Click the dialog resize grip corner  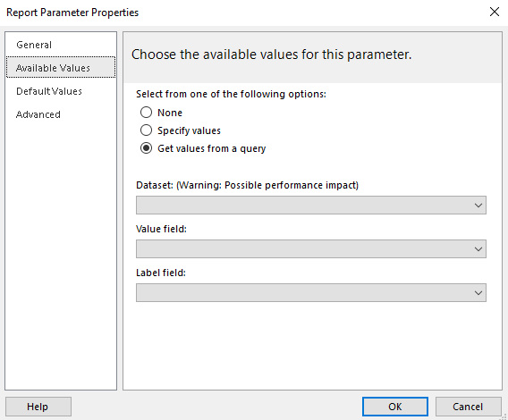pos(504,416)
